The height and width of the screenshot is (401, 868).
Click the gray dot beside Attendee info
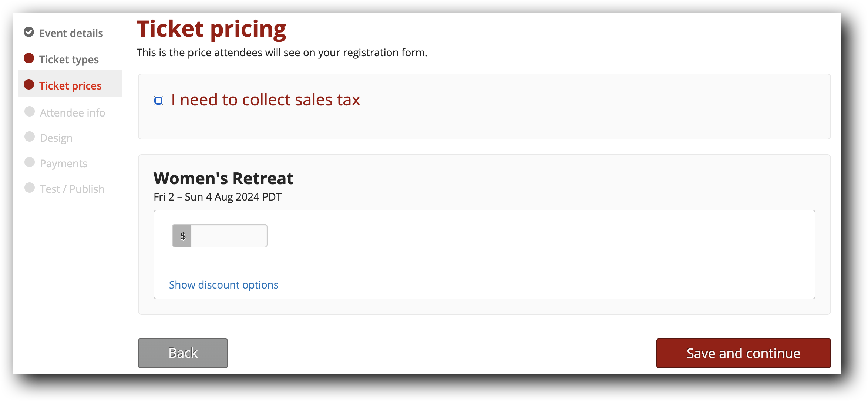tap(30, 112)
